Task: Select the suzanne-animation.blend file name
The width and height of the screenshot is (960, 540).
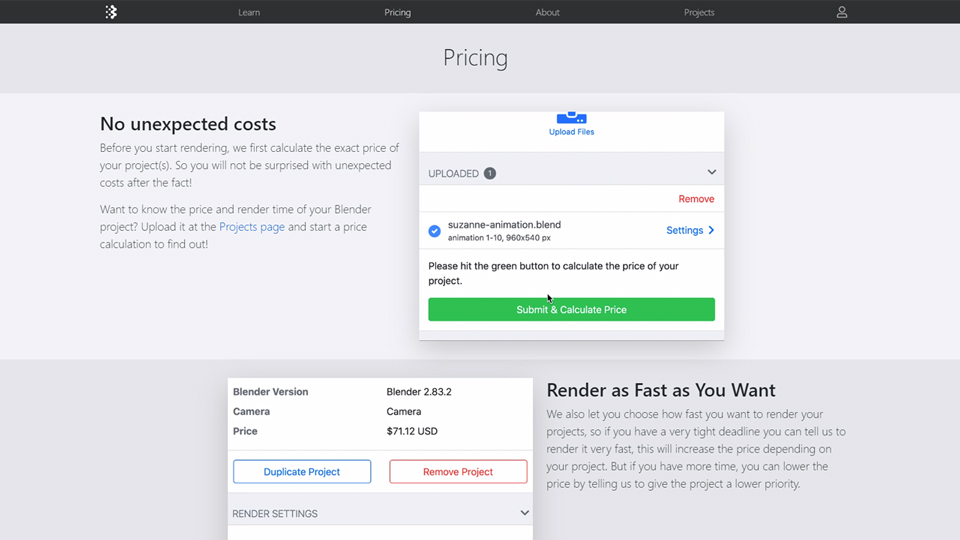Action: click(504, 225)
